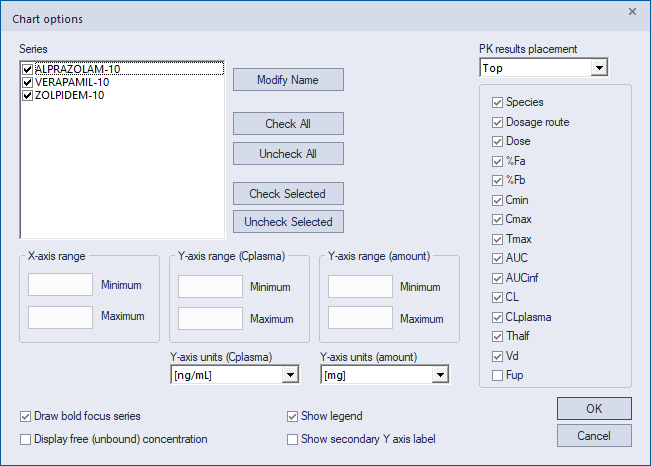The width and height of the screenshot is (651, 466).
Task: Click the Uncheck Selected button
Action: 288,222
